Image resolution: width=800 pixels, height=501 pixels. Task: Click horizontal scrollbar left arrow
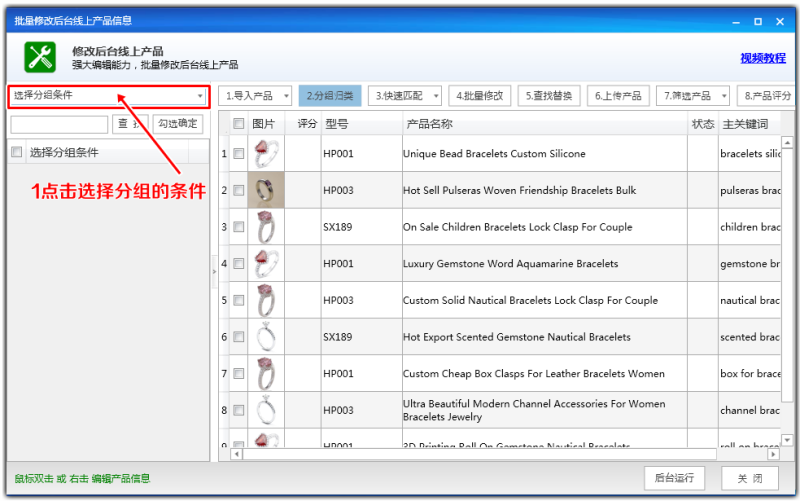pyautogui.click(x=236, y=454)
